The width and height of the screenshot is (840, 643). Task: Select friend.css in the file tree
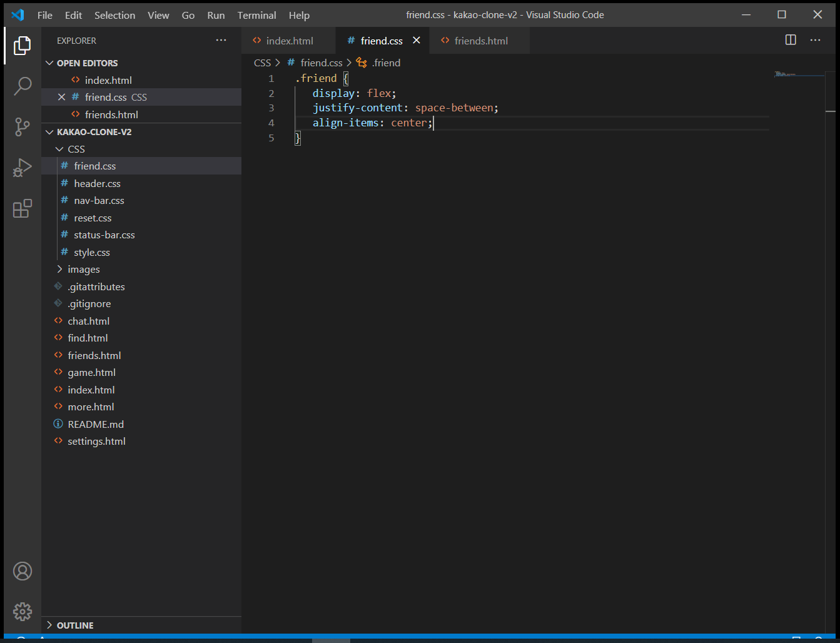click(x=141, y=166)
